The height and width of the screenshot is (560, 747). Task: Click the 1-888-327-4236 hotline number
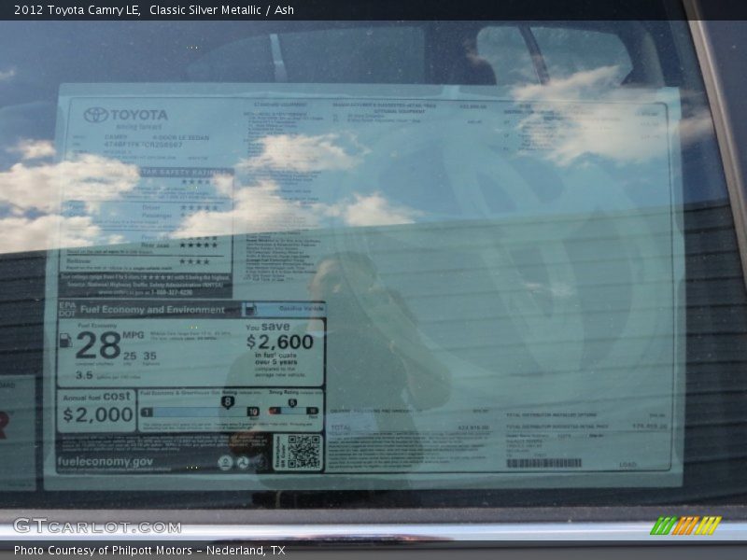[172, 292]
